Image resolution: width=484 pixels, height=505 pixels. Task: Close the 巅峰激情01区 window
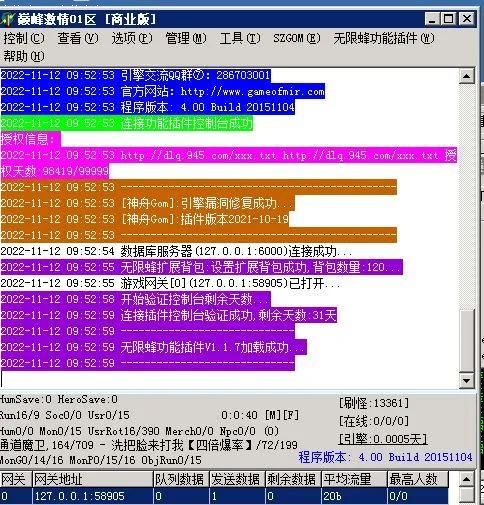(466, 19)
